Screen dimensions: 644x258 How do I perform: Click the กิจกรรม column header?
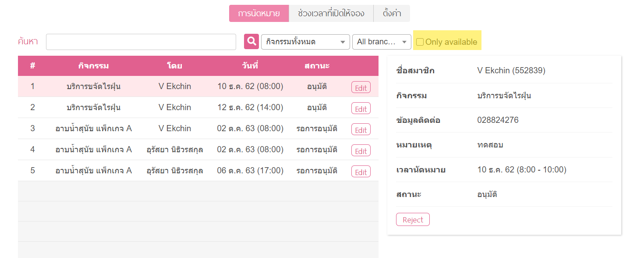click(93, 66)
